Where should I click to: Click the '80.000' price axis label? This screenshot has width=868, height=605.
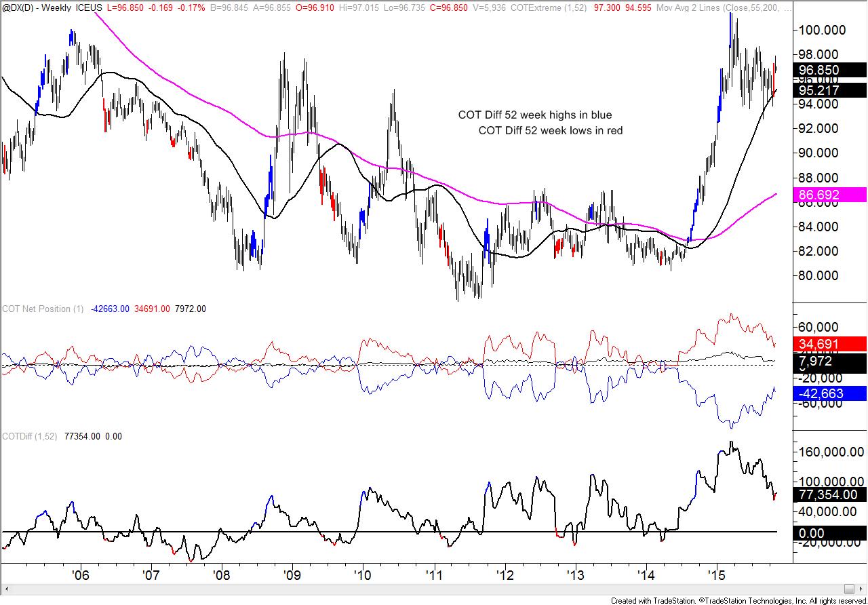[x=819, y=275]
